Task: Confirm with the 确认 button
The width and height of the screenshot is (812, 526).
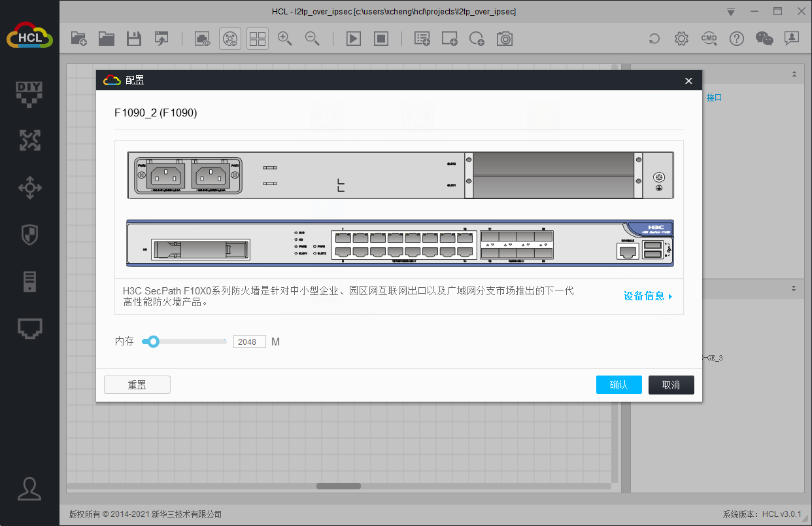Action: click(x=619, y=385)
